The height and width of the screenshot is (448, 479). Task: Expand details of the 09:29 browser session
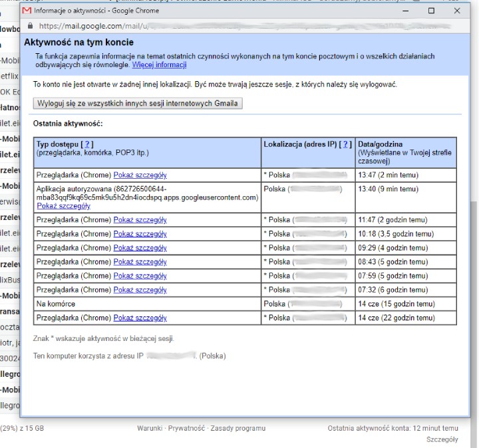pyautogui.click(x=140, y=248)
